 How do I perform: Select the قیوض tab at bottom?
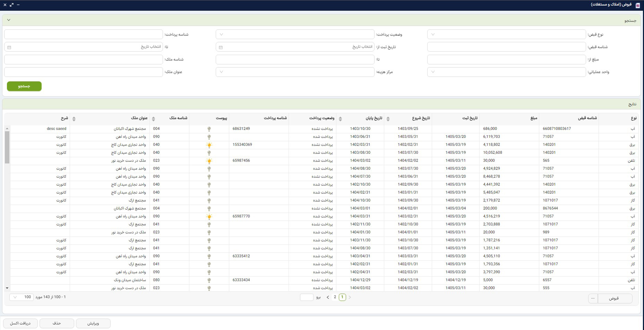pos(614,298)
